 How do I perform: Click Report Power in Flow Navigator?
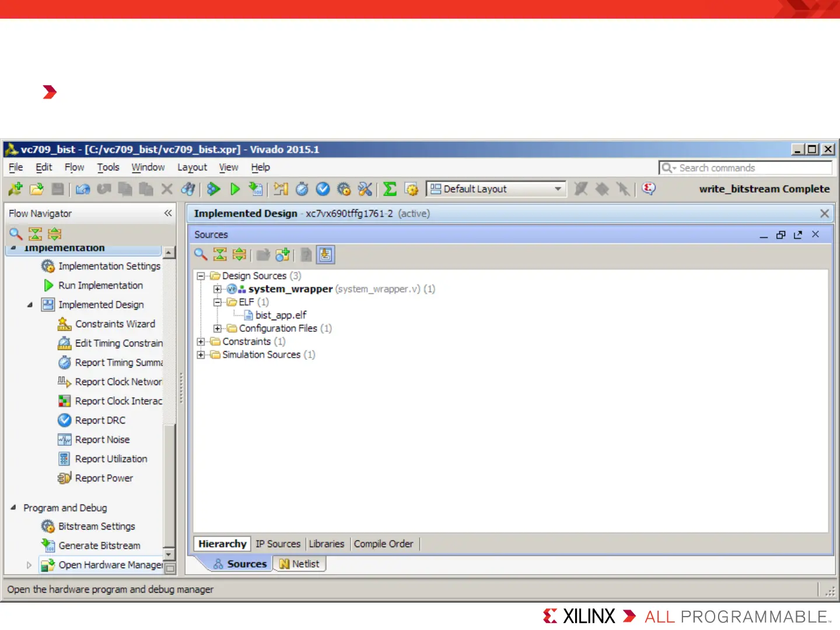click(x=104, y=478)
